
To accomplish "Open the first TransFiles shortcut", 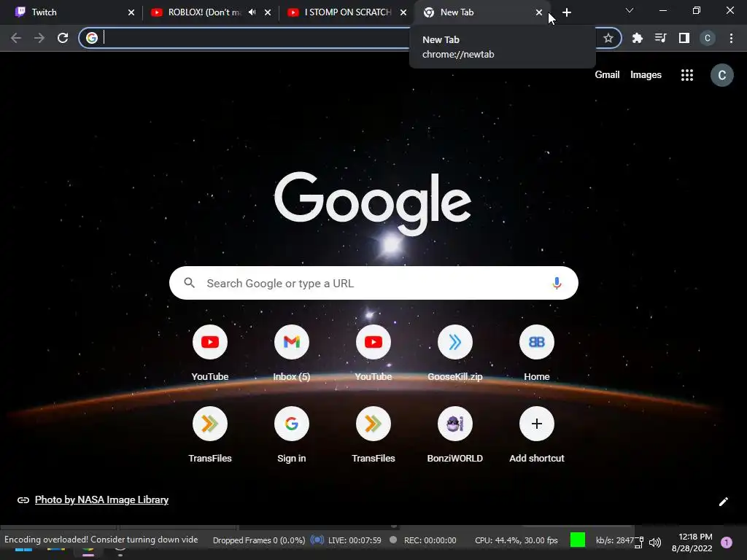I will pos(209,435).
